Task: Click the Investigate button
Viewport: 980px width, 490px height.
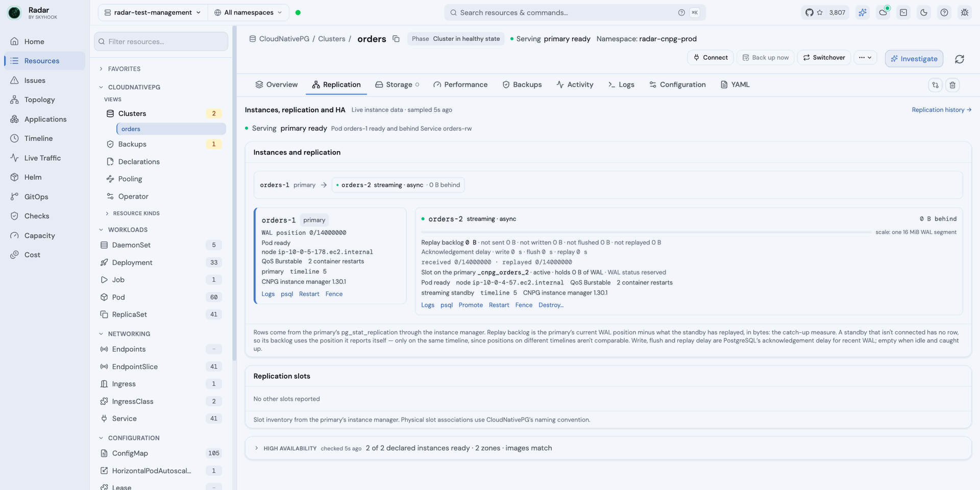Action: 914,59
